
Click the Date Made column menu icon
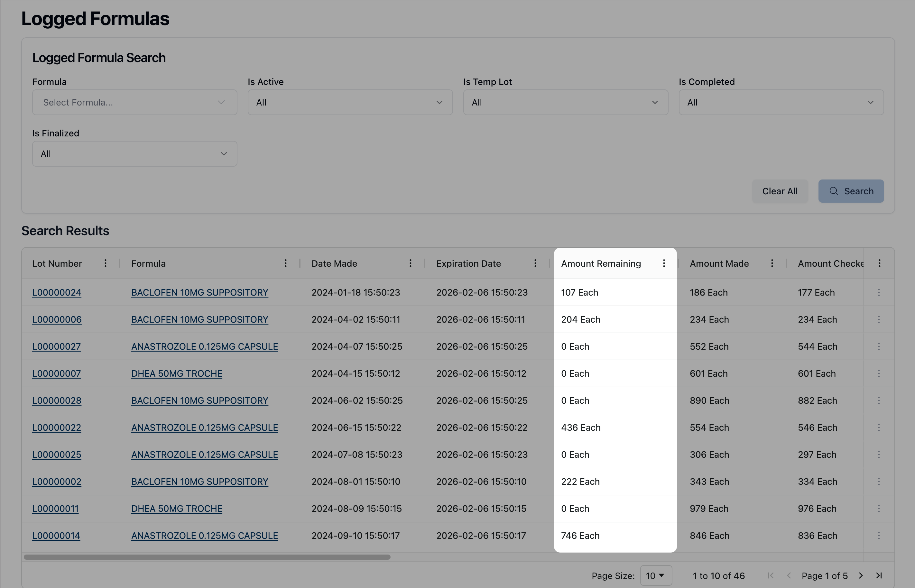410,263
